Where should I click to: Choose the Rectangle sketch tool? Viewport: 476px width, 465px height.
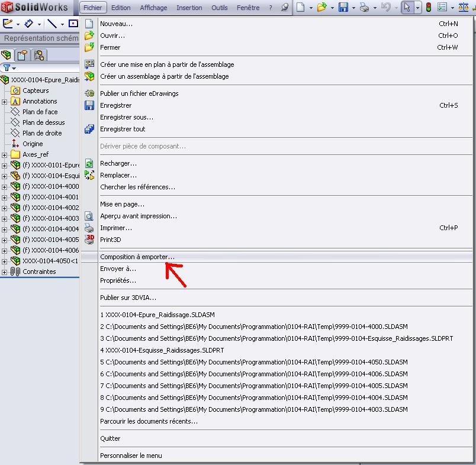(73, 23)
